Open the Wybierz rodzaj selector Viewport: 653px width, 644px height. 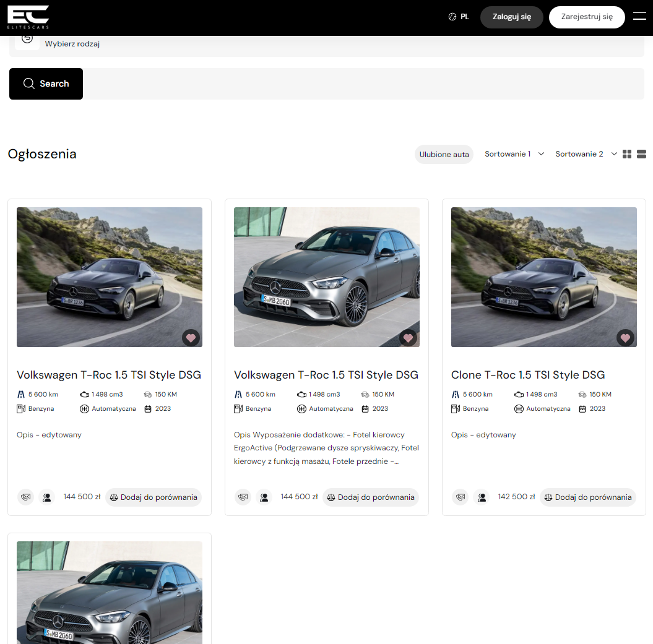click(327, 44)
